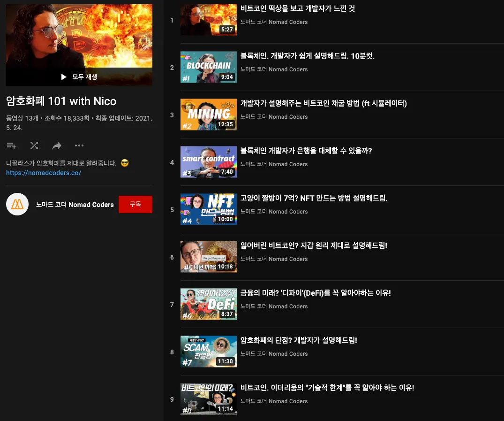Image resolution: width=504 pixels, height=421 pixels.
Task: Open title 암호화폐의 단점? 개발자가 설명해드림!
Action: click(299, 340)
